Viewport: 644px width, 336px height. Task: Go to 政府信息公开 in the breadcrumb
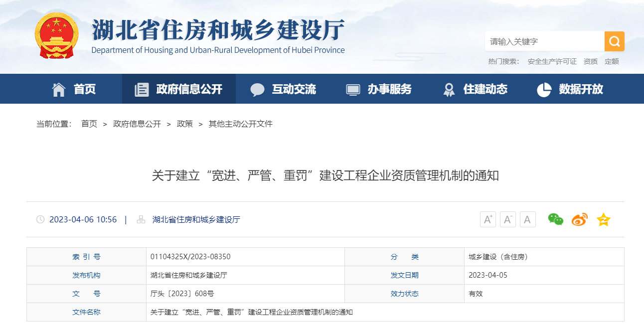(137, 124)
